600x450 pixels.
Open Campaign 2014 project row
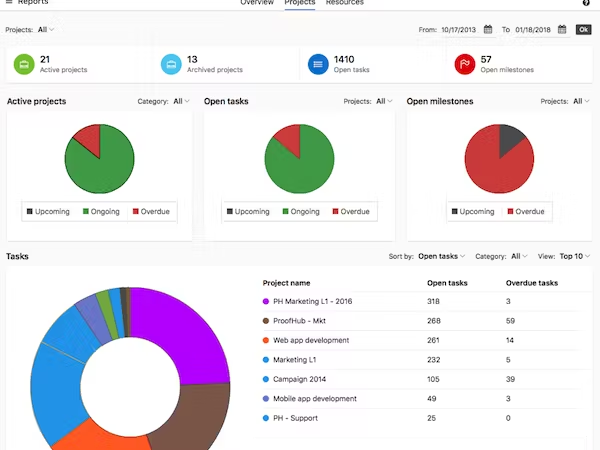tap(423, 379)
